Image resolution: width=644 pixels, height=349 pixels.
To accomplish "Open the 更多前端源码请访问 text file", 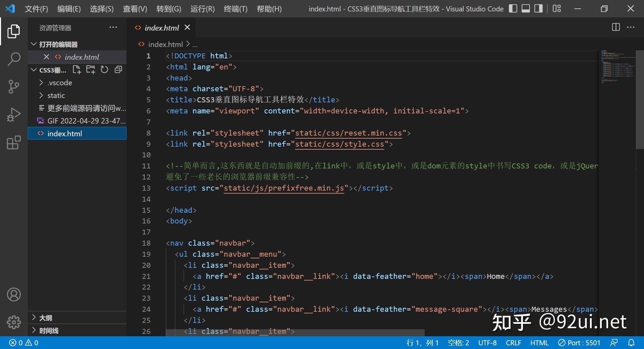I will click(x=77, y=108).
